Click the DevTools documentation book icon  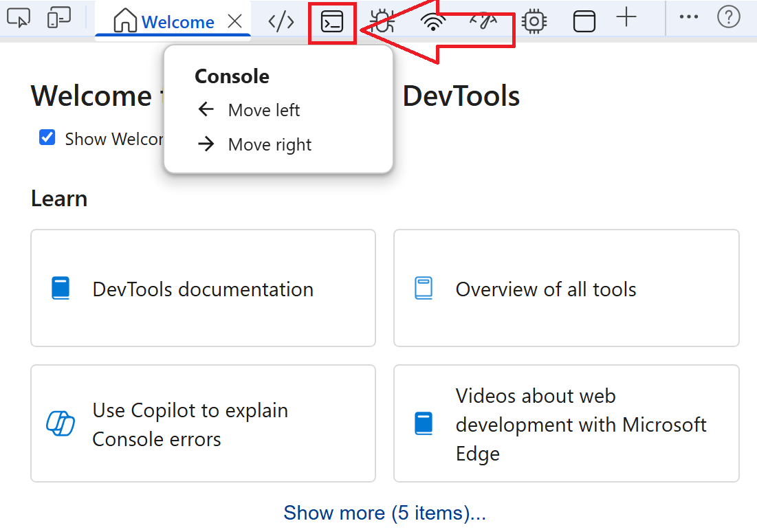(61, 288)
